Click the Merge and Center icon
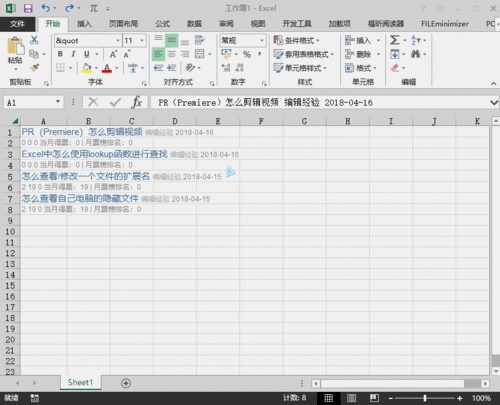The width and height of the screenshot is (500, 405). point(200,54)
